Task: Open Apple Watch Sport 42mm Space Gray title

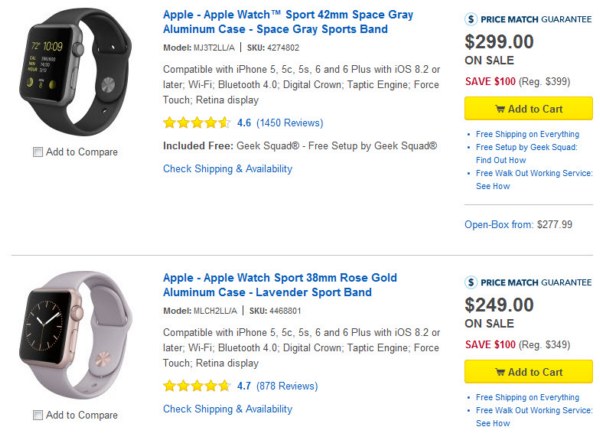Action: 287,23
